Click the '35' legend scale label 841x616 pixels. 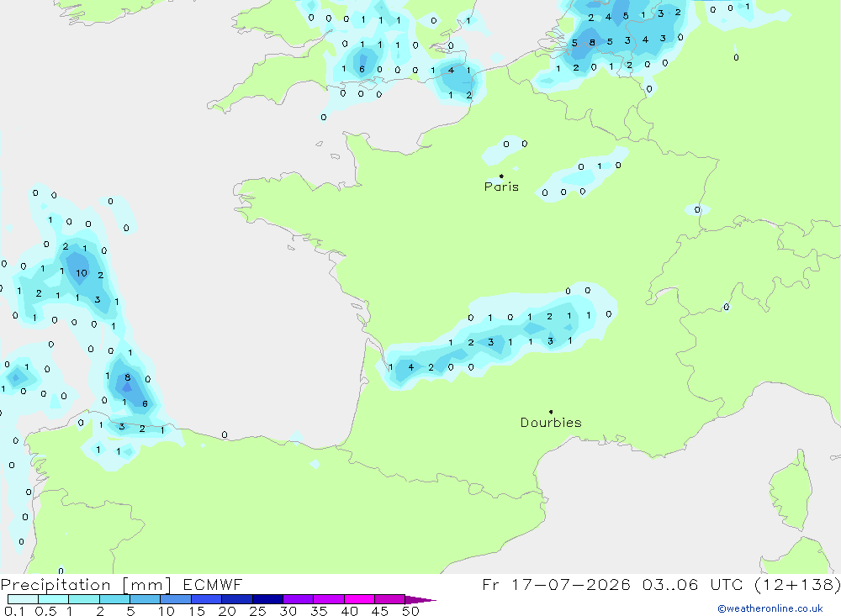pyautogui.click(x=319, y=611)
